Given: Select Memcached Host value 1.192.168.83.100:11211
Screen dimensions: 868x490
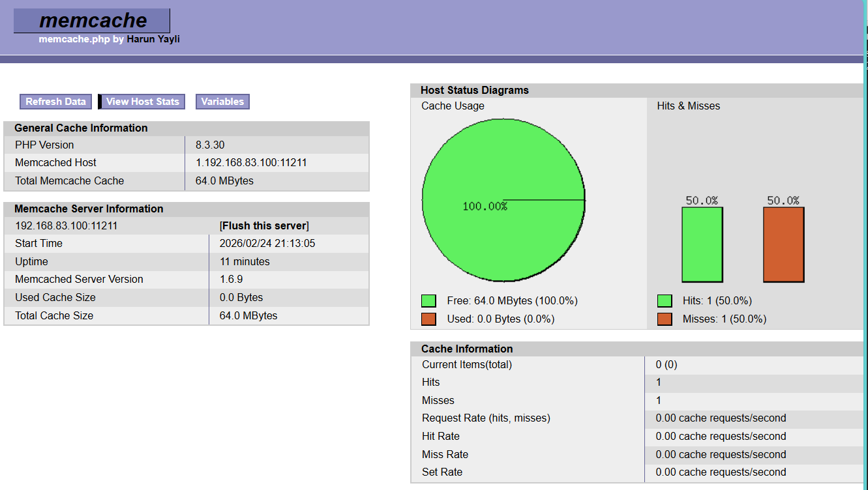Looking at the screenshot, I should coord(251,163).
